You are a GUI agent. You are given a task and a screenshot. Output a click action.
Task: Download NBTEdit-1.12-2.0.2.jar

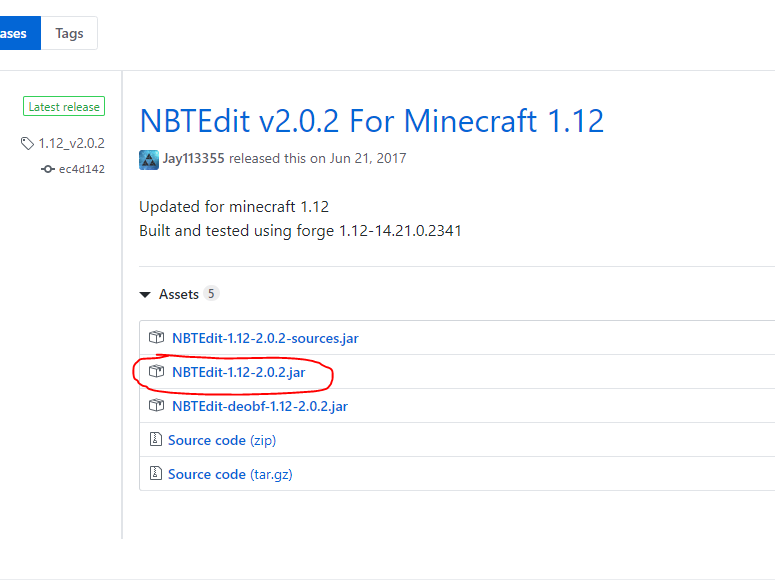[238, 372]
